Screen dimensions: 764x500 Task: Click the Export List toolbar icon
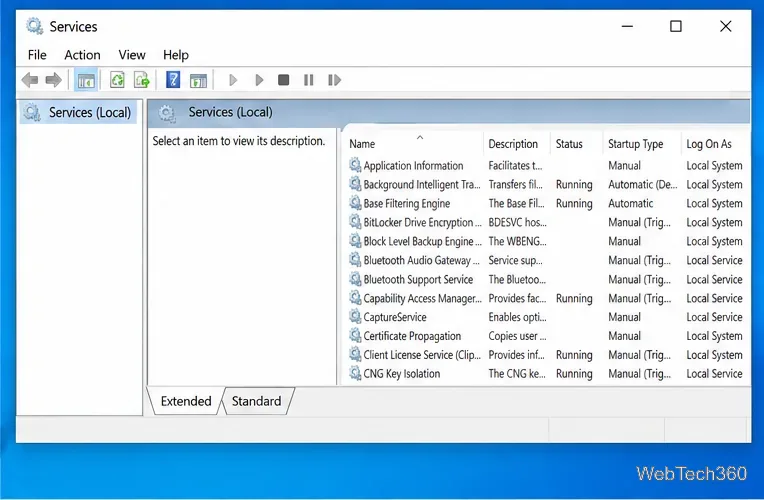pos(142,80)
